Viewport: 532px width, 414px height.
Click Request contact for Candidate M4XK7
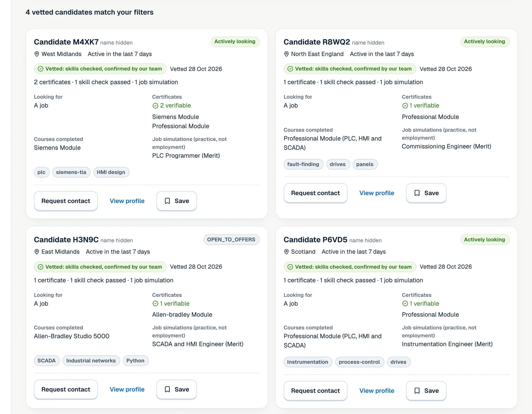tap(66, 201)
